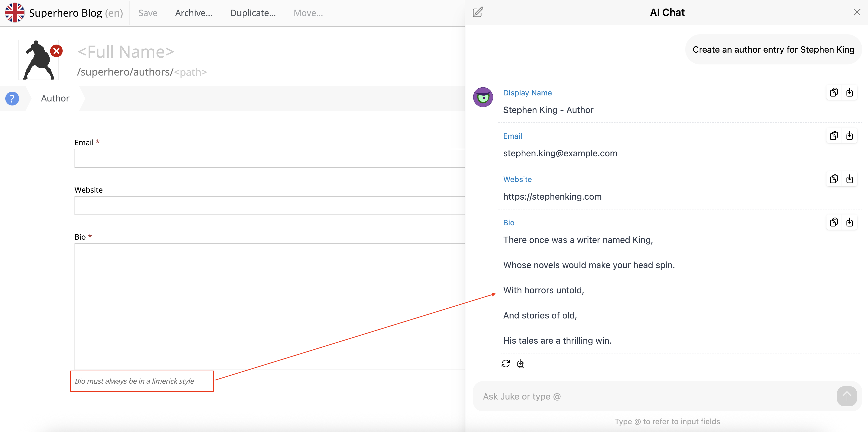Insert the generated Bio into the form
Image resolution: width=868 pixels, height=432 pixels.
(849, 222)
